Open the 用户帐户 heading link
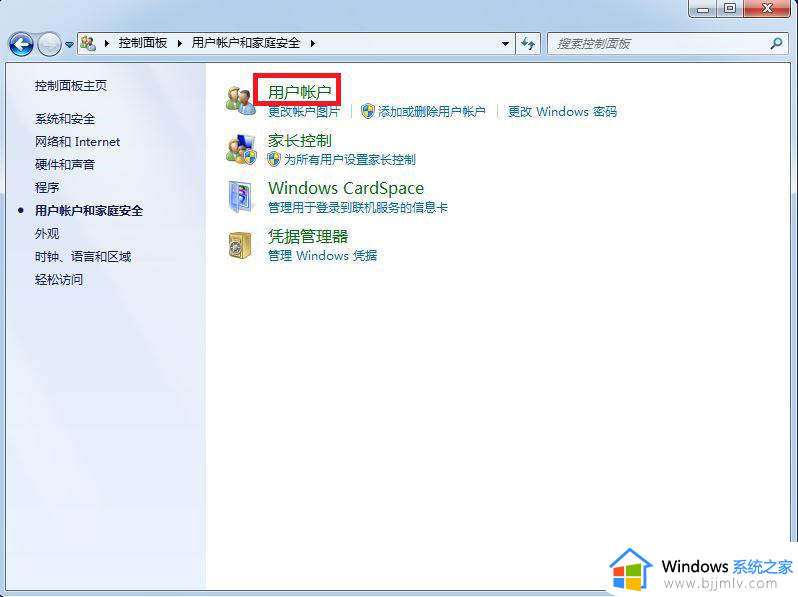 (x=299, y=92)
